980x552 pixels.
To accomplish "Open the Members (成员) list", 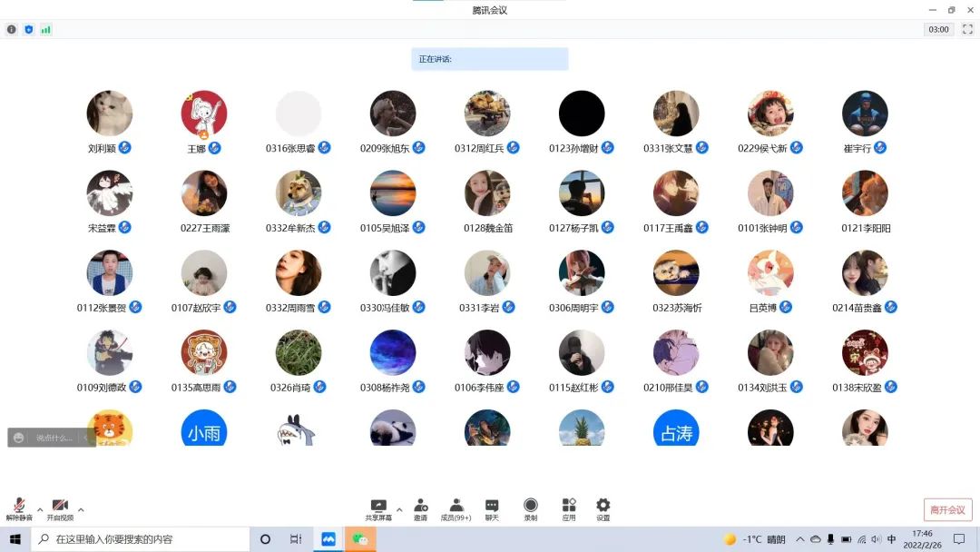I will [x=456, y=508].
